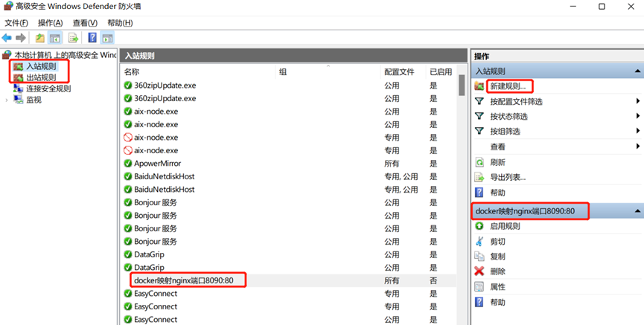Open the 帮助(H) menu
644x325 pixels.
coord(120,23)
